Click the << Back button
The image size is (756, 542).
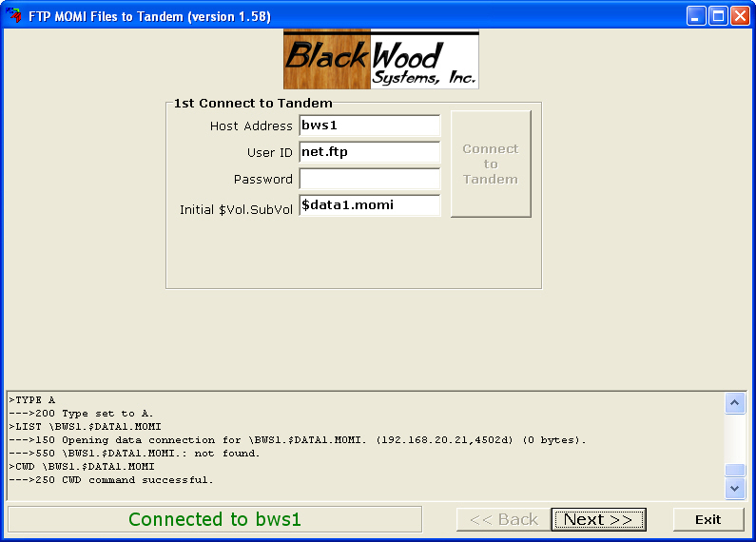(503, 519)
